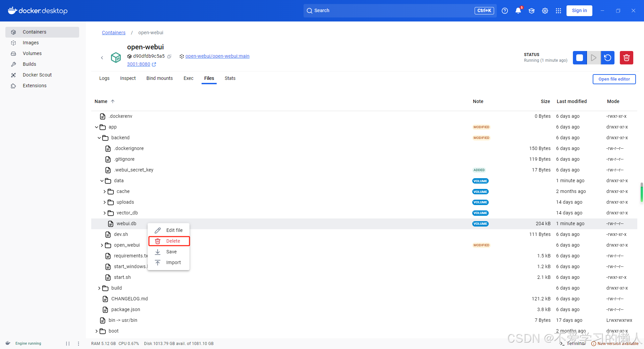The image size is (644, 349).
Task: Click the start (play) container button
Action: coord(594,58)
